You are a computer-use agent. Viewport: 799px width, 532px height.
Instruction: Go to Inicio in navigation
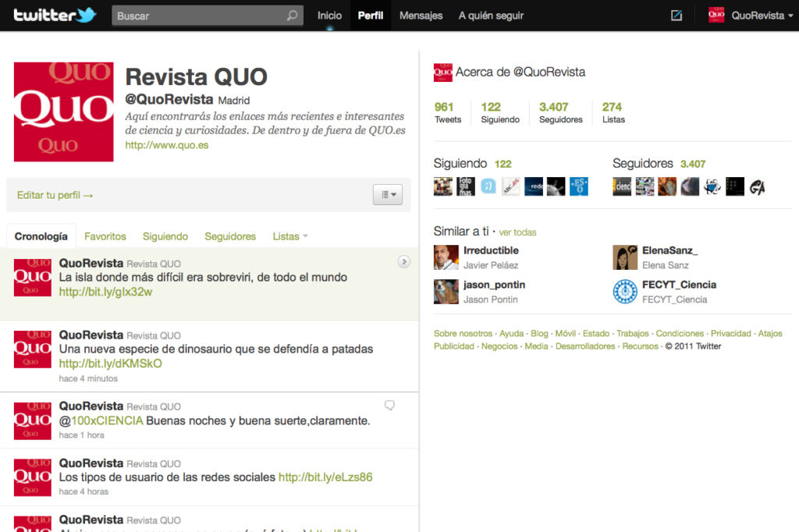coord(330,16)
